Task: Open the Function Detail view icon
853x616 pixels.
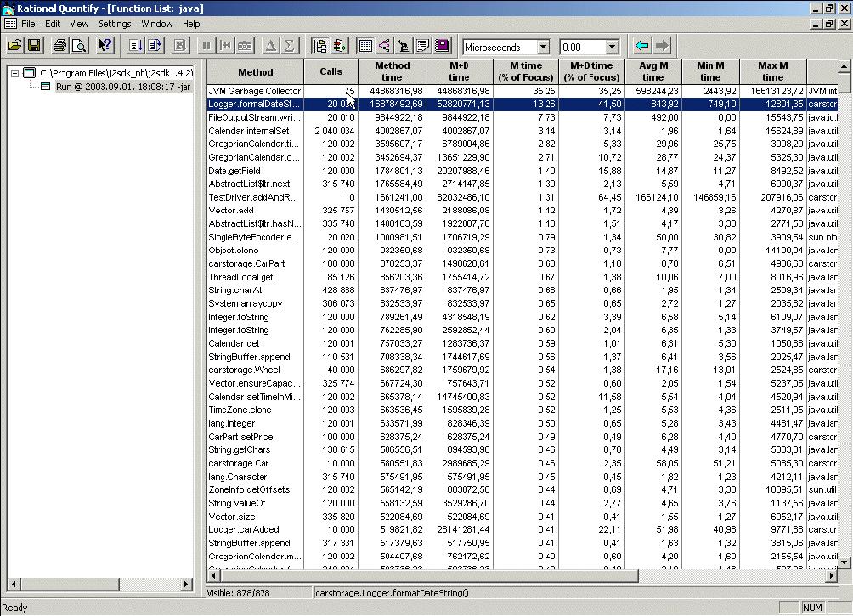Action: point(404,46)
